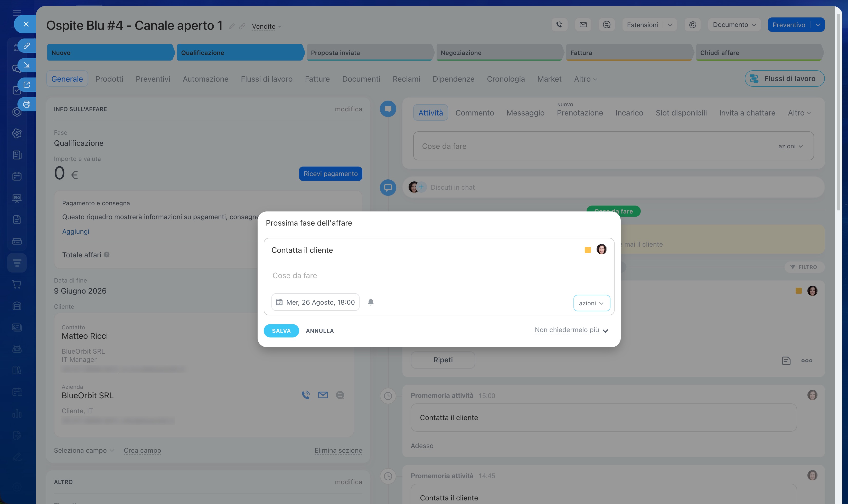Click the add participant plus in chat
The width and height of the screenshot is (848, 504).
pos(421,187)
